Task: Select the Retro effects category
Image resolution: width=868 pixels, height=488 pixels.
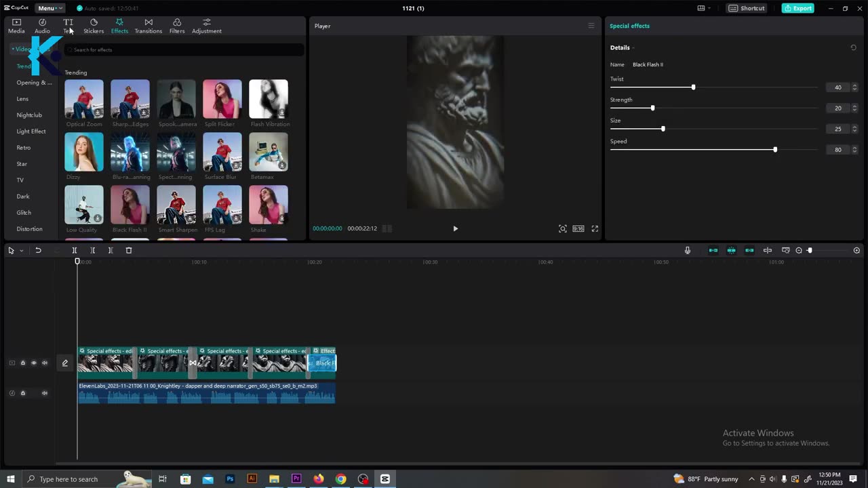Action: tap(24, 148)
